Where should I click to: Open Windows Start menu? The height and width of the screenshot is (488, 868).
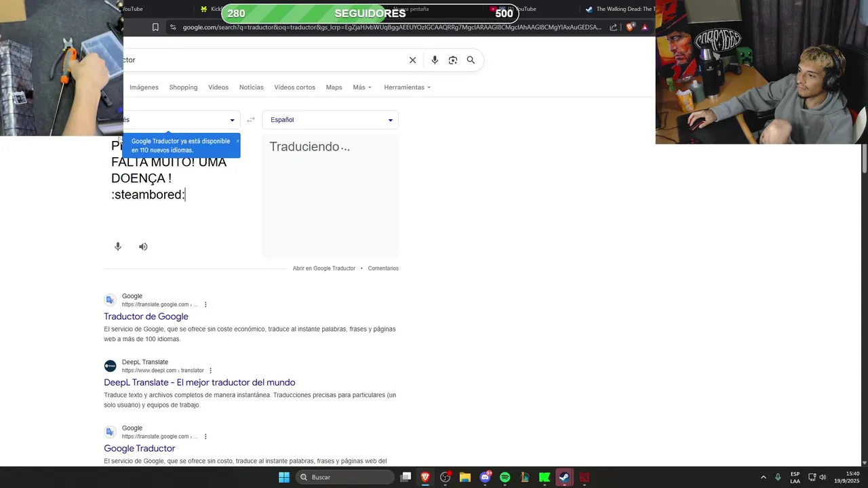click(x=284, y=477)
